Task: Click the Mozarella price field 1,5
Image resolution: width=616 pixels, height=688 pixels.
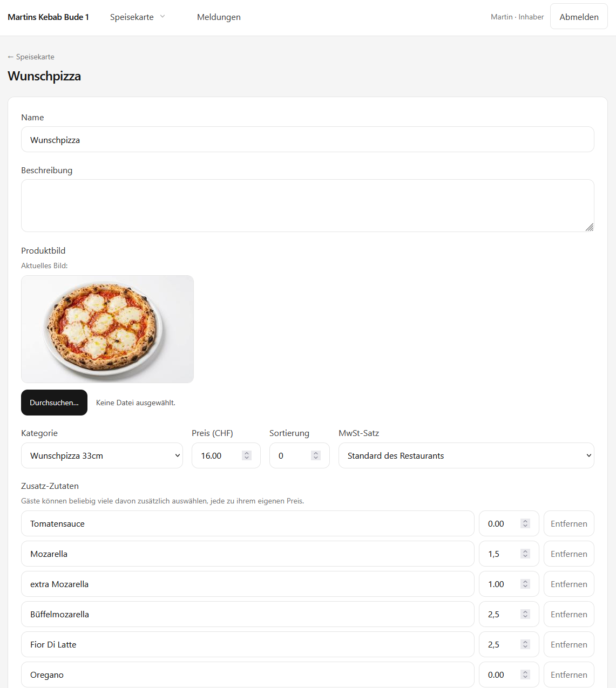Action: [509, 554]
